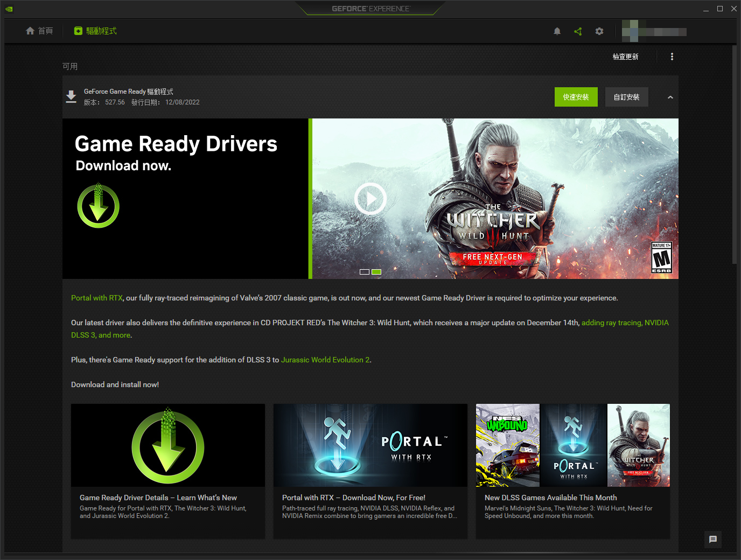Click GeForce Game Ready 驅動程式 title text

pyautogui.click(x=129, y=92)
